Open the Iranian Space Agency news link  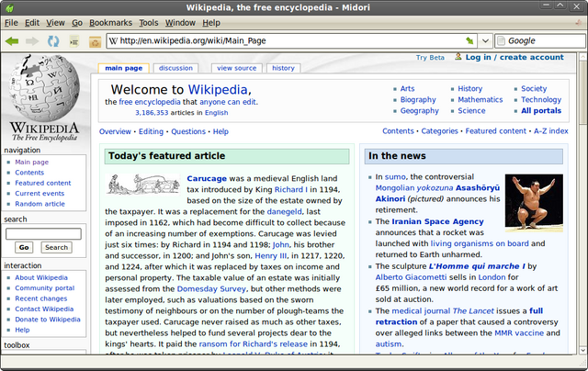tap(437, 221)
